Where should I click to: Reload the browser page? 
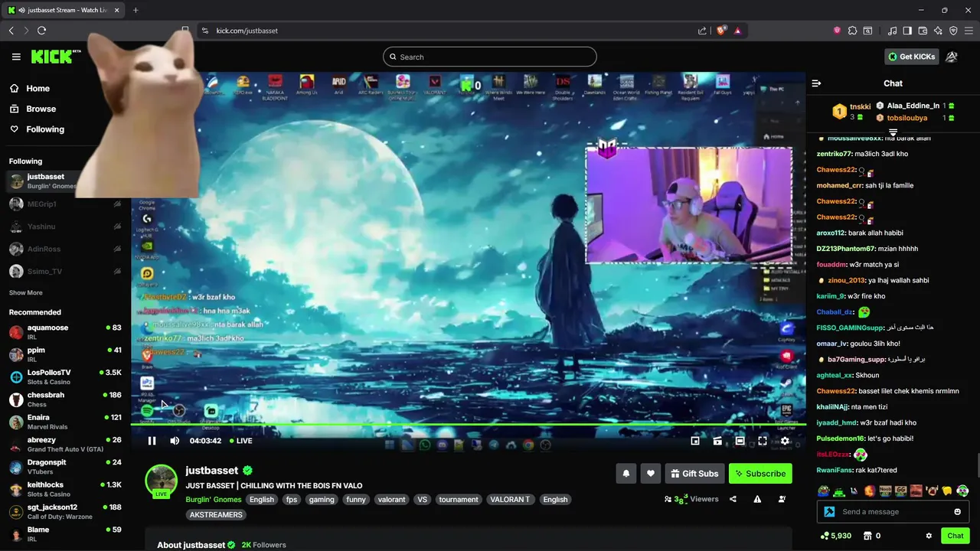click(41, 31)
